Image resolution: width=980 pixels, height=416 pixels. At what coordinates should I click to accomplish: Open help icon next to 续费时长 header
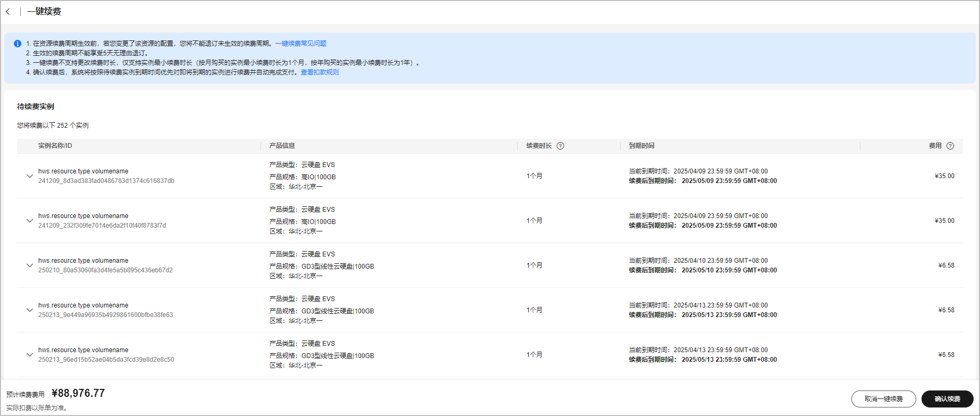(560, 146)
